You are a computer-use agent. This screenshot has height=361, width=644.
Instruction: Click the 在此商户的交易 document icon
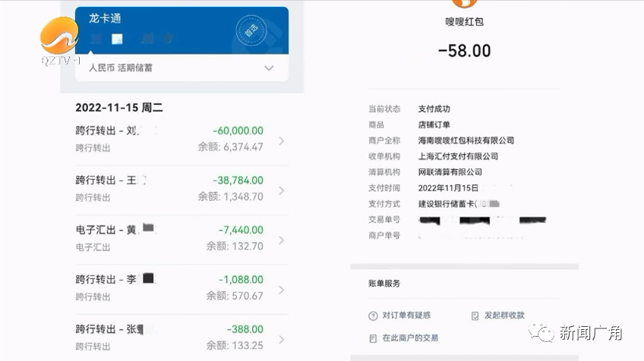(373, 338)
